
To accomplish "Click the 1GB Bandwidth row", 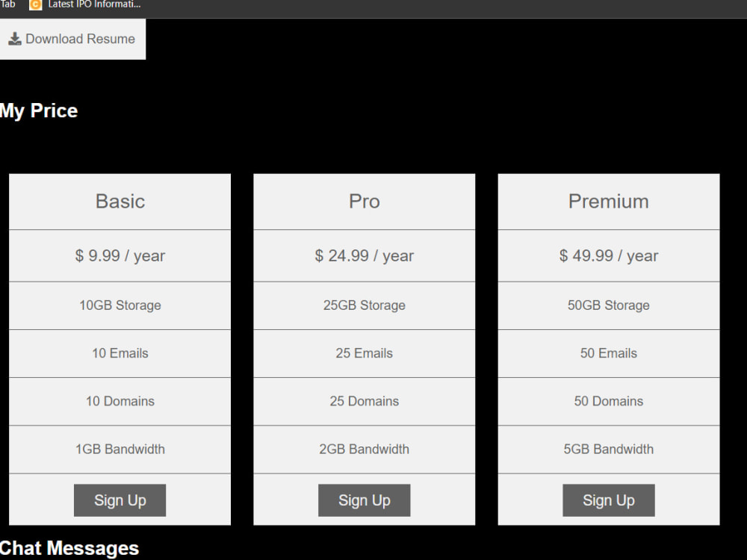I will [120, 449].
